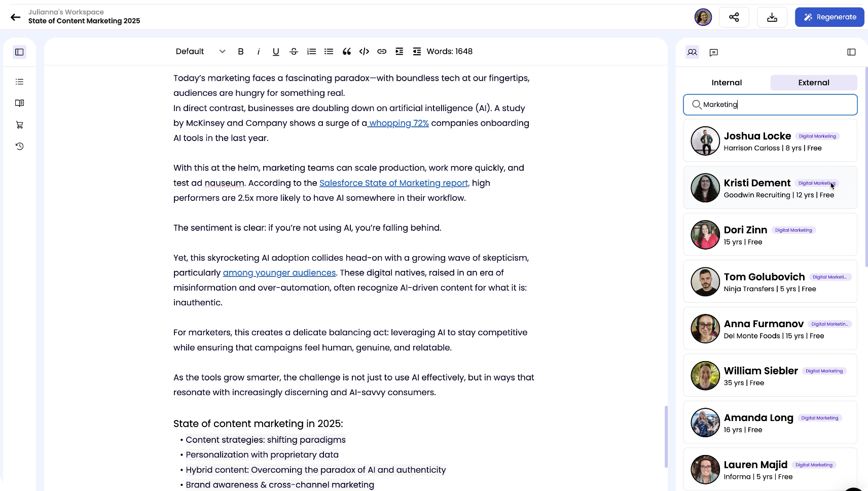
Task: Open the experts people icon tab
Action: (692, 52)
